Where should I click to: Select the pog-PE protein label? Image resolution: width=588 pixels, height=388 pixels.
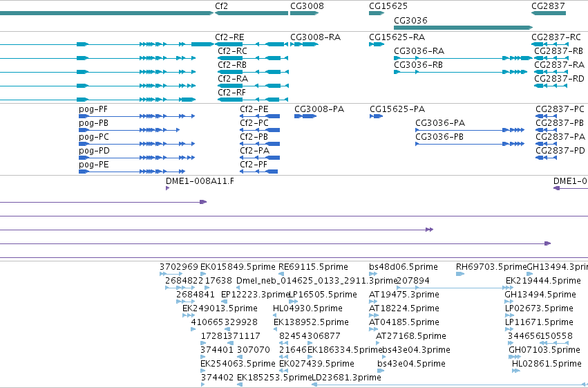pos(94,165)
